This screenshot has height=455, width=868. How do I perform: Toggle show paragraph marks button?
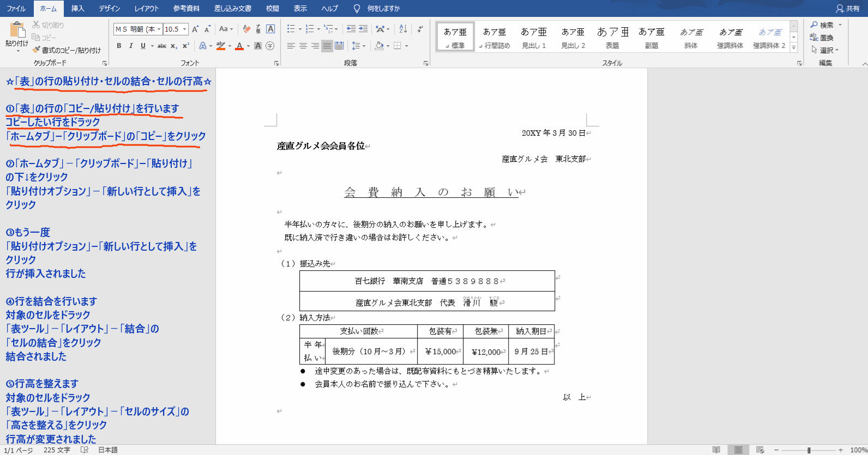pyautogui.click(x=420, y=29)
